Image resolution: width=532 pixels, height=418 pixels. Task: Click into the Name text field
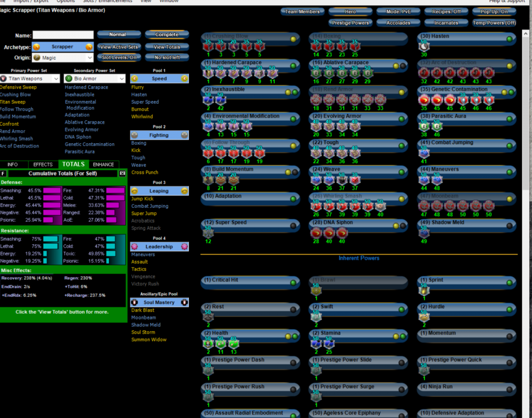click(63, 36)
